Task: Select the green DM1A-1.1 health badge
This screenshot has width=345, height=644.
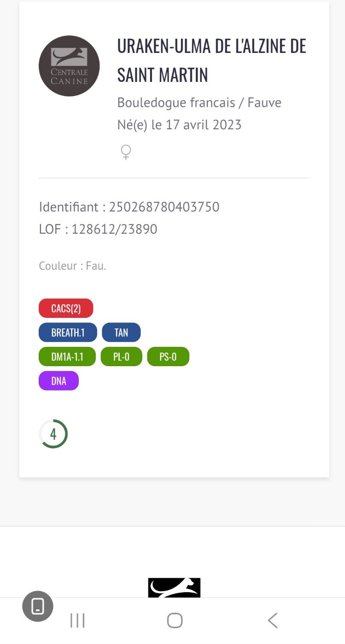Action: 67,356
